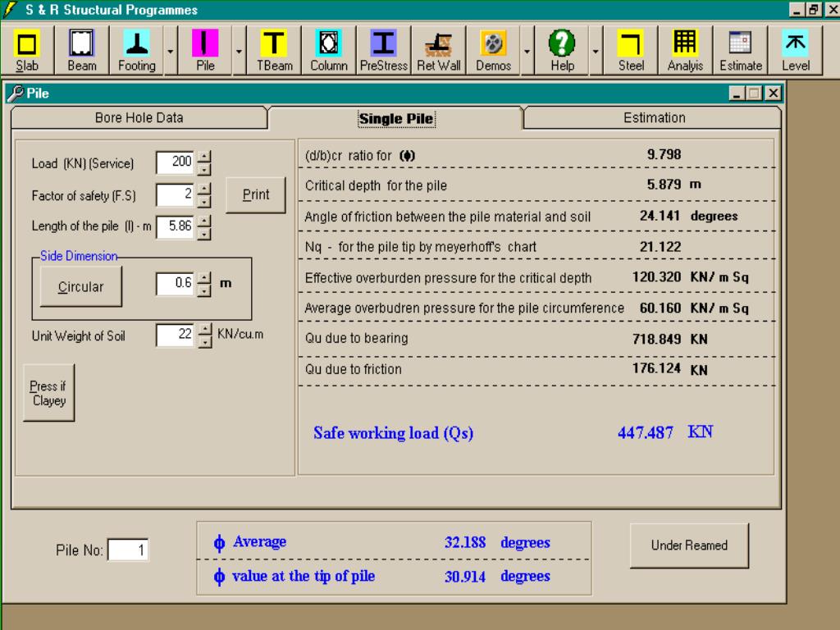Click the effective overburden pressure value 120.320
840x630 pixels.
[x=656, y=277]
